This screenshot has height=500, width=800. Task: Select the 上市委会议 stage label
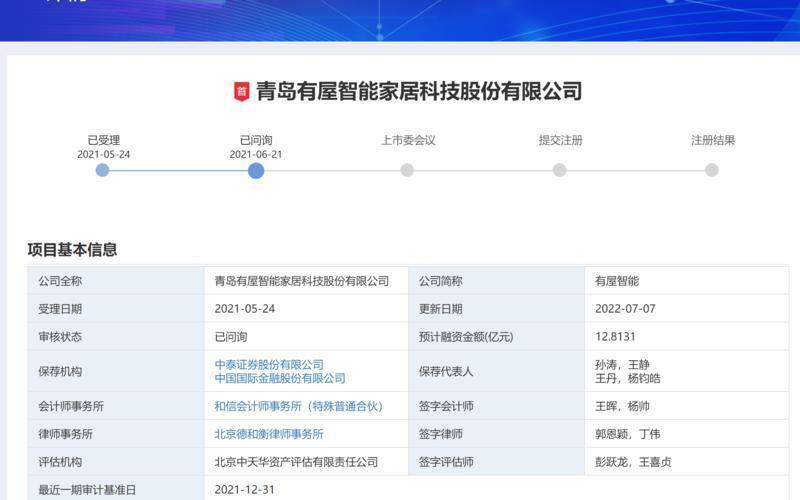[408, 140]
